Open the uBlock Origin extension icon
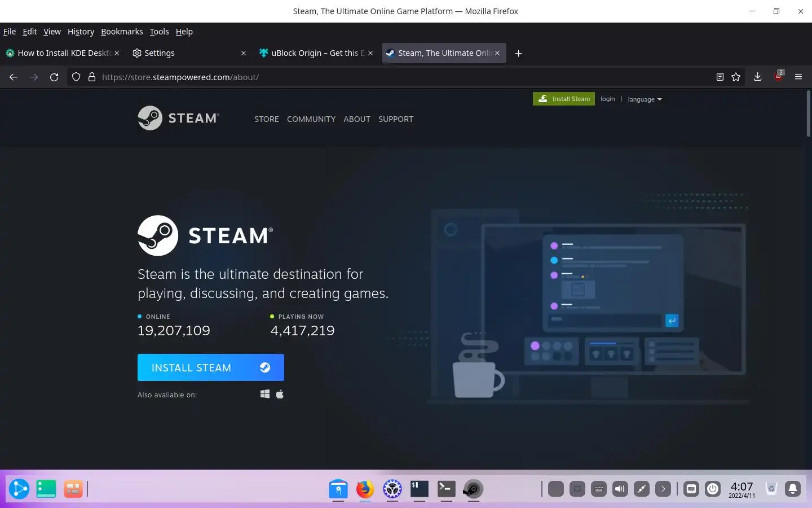The height and width of the screenshot is (508, 812). pos(779,77)
